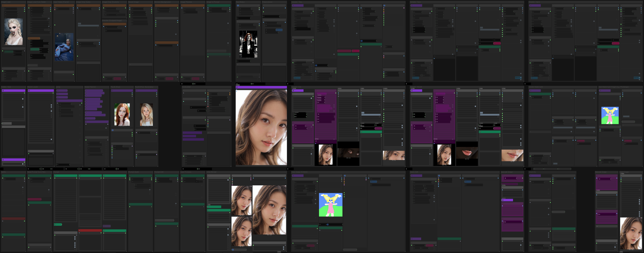Click the "Model Patcher" group title
Viewport: 644px width, 253px height.
[90, 87]
